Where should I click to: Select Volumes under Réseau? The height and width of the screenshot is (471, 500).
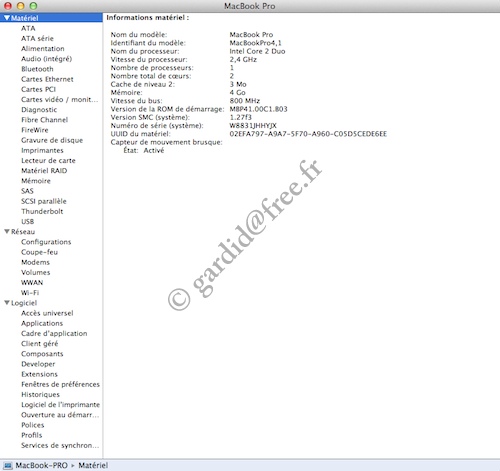(36, 272)
